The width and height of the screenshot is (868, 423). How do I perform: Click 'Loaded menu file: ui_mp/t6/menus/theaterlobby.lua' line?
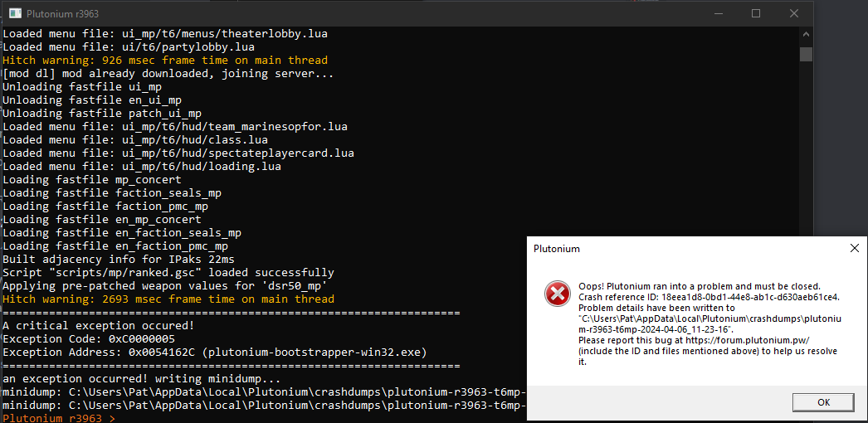click(165, 34)
